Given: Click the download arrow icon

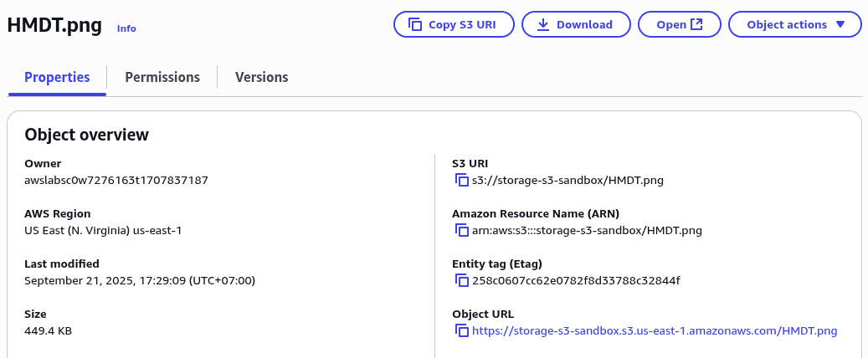Looking at the screenshot, I should tap(543, 24).
